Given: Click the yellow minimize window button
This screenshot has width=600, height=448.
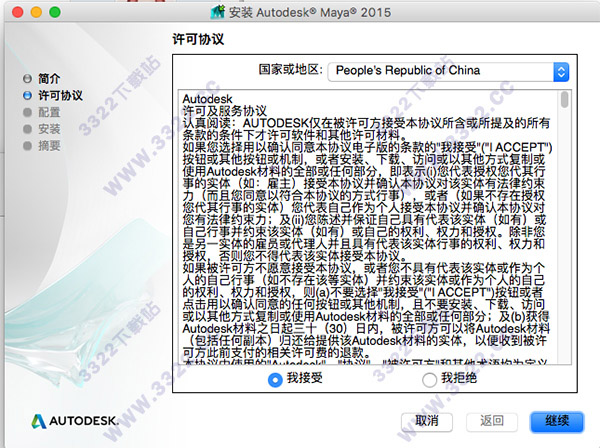Looking at the screenshot, I should tap(36, 12).
